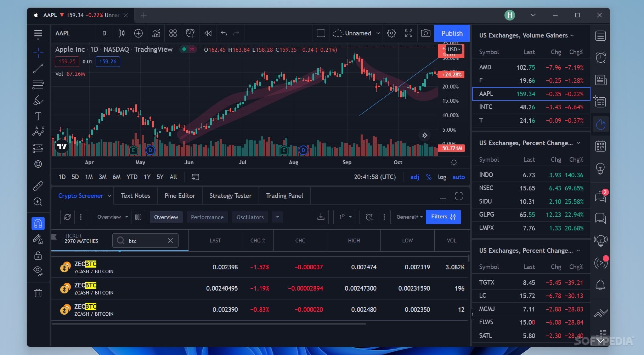Refresh the screener results
644x355 pixels.
click(x=67, y=217)
